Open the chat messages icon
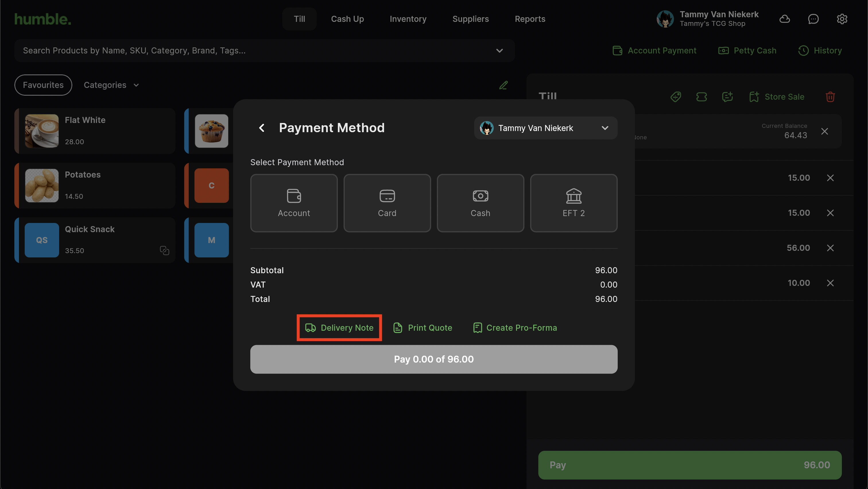The image size is (868, 489). click(813, 19)
